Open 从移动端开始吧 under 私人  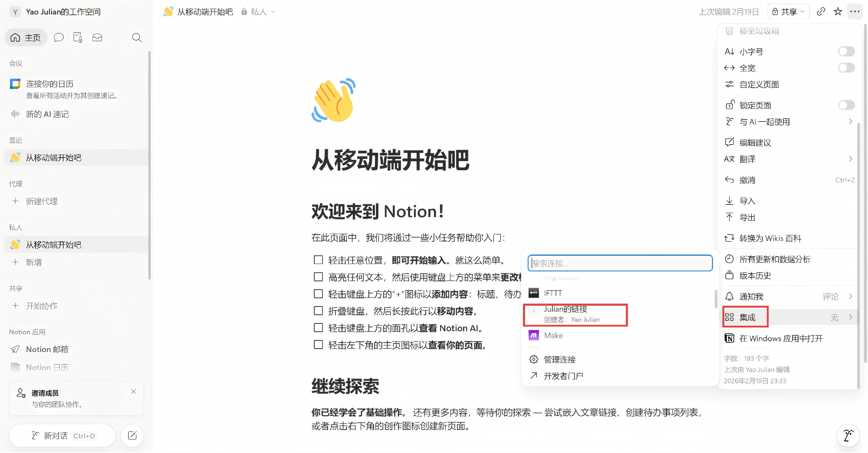coord(76,245)
